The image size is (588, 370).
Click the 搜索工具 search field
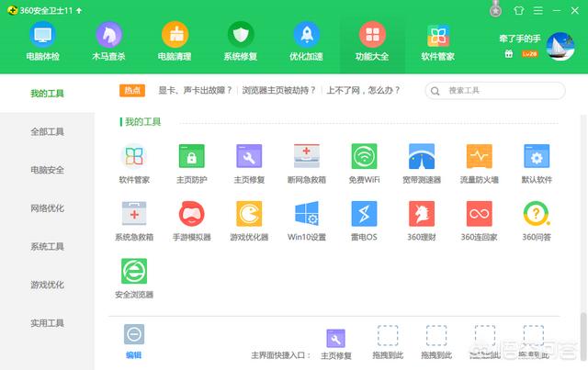(495, 91)
